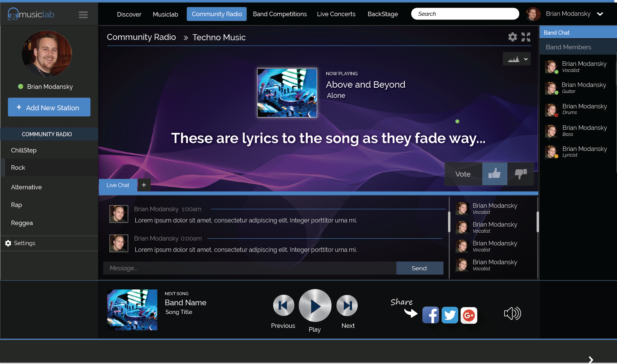Send the chat message
This screenshot has height=364, width=617.
419,268
